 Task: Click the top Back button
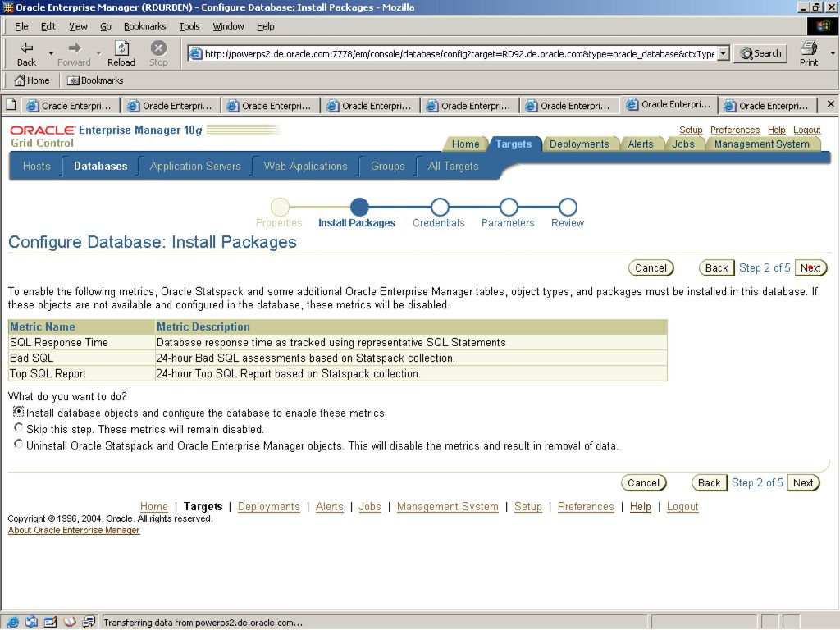[x=716, y=268]
